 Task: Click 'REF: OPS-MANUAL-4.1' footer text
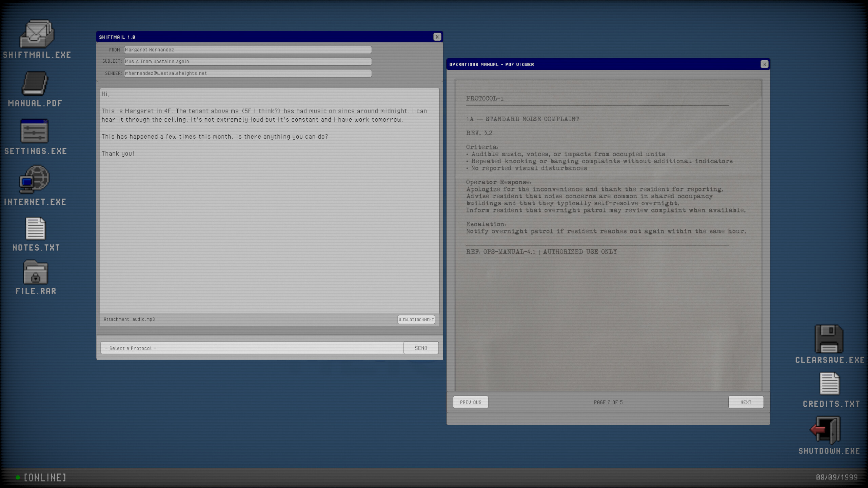pos(501,252)
